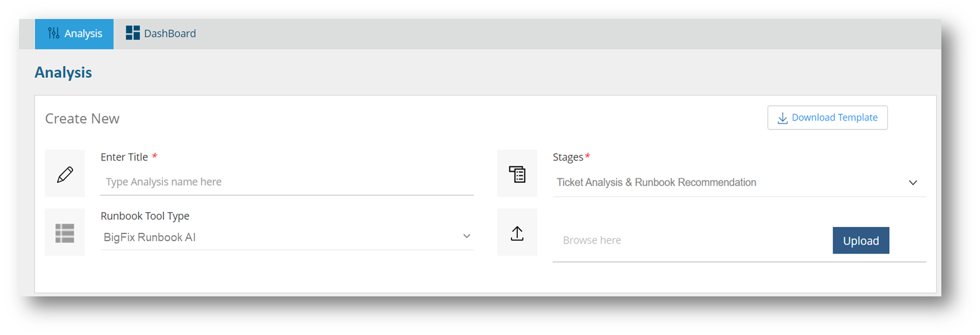
Task: Click the pencil icon beside Enter Title
Action: click(65, 174)
